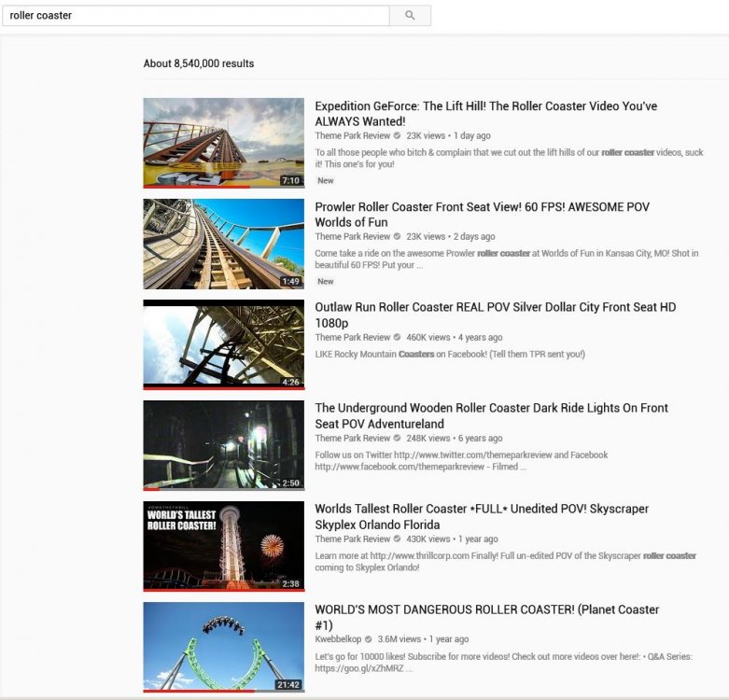The height and width of the screenshot is (700, 729).
Task: Open Outlaw Run video thumbnail
Action: (224, 344)
